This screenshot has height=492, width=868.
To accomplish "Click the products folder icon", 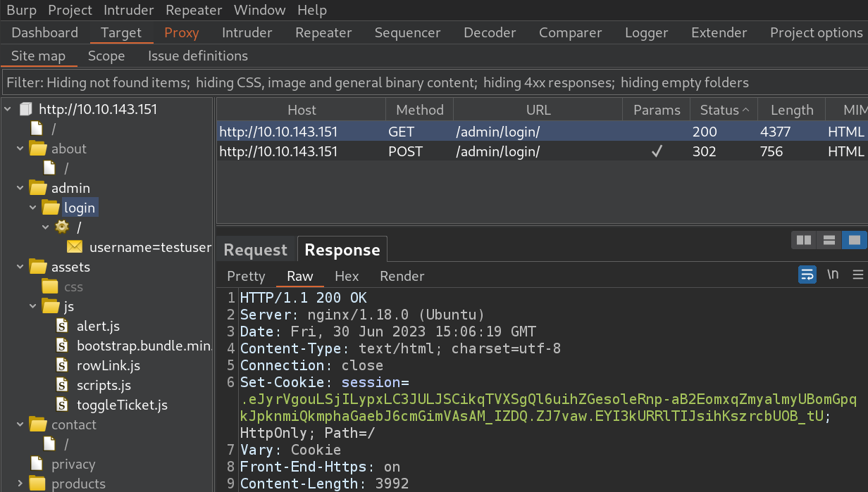I will coord(37,484).
